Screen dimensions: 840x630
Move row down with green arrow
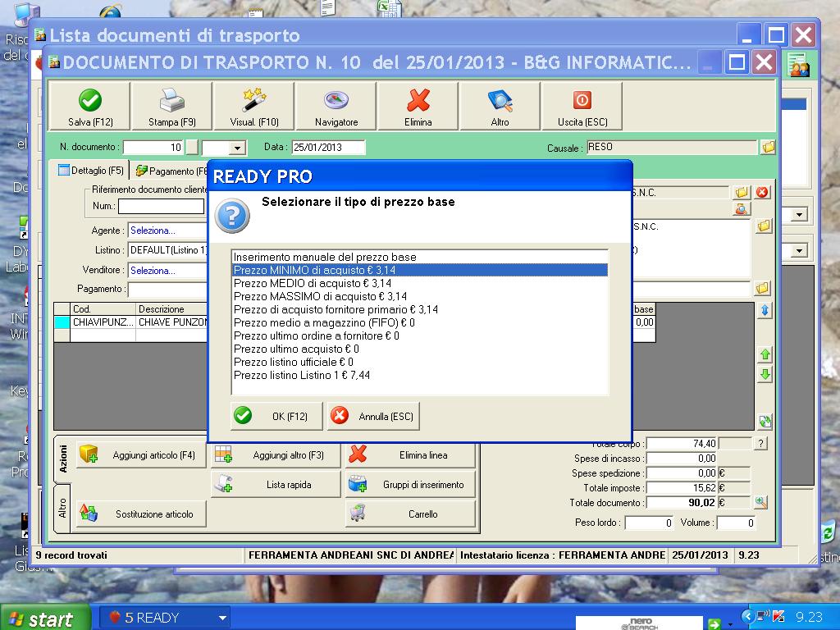pyautogui.click(x=765, y=374)
